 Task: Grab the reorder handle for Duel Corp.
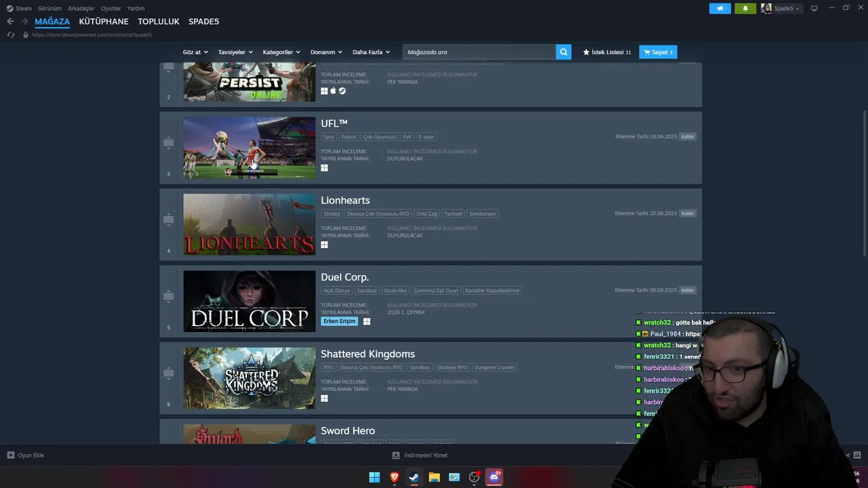[169, 296]
